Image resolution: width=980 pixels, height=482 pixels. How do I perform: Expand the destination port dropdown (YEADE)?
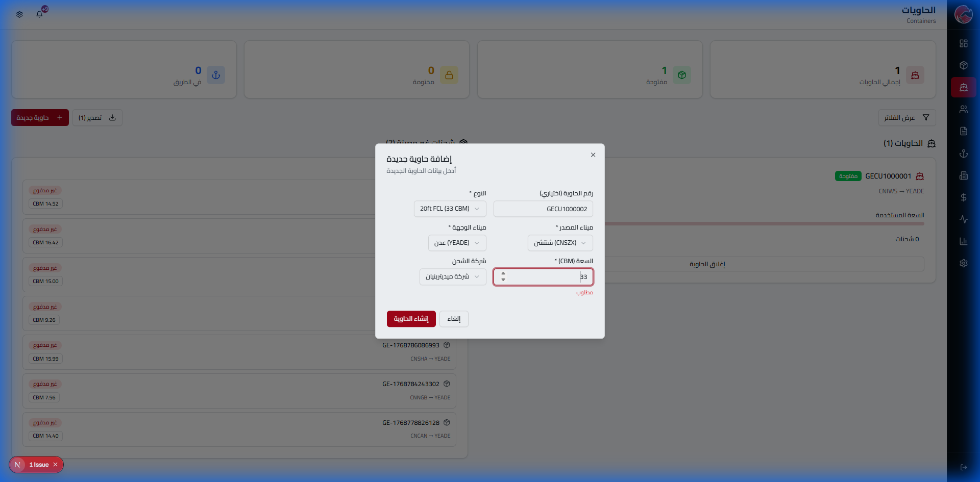click(457, 243)
